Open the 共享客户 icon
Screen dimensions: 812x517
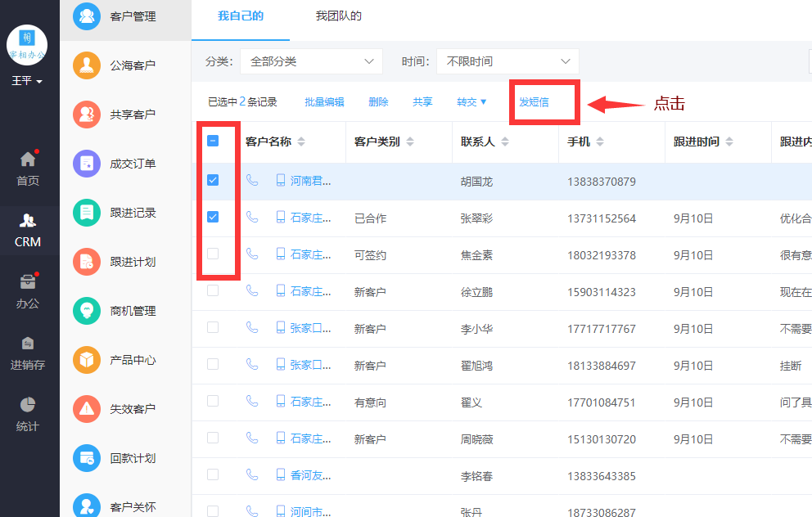pos(87,115)
